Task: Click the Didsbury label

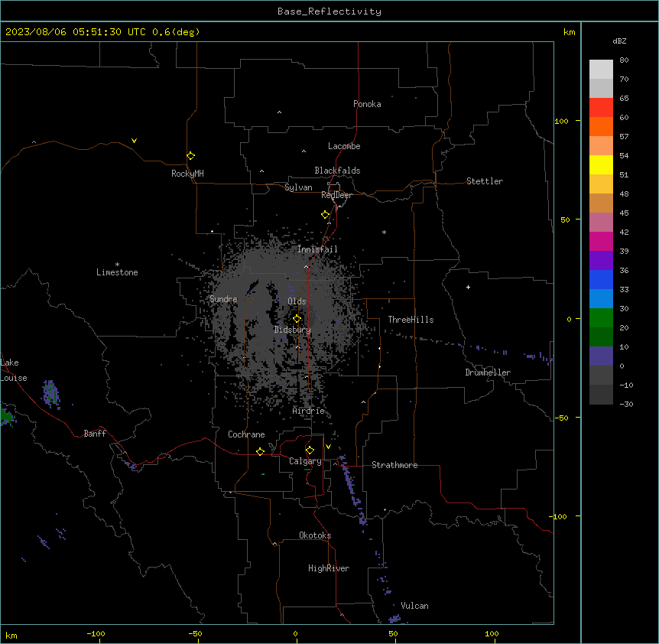Action: (293, 330)
